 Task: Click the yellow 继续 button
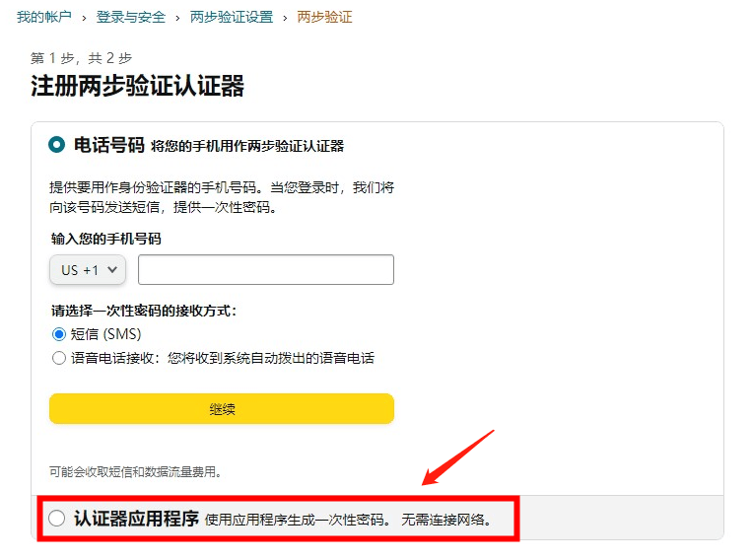222,408
